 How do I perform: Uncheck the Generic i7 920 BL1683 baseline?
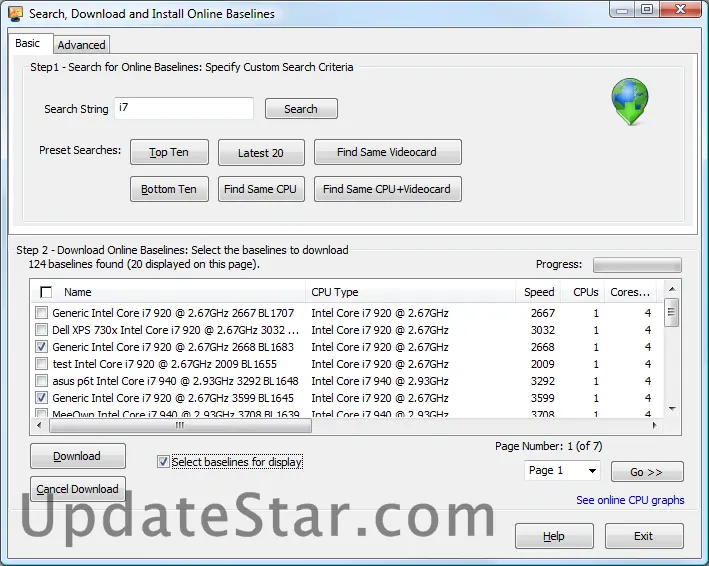41,347
